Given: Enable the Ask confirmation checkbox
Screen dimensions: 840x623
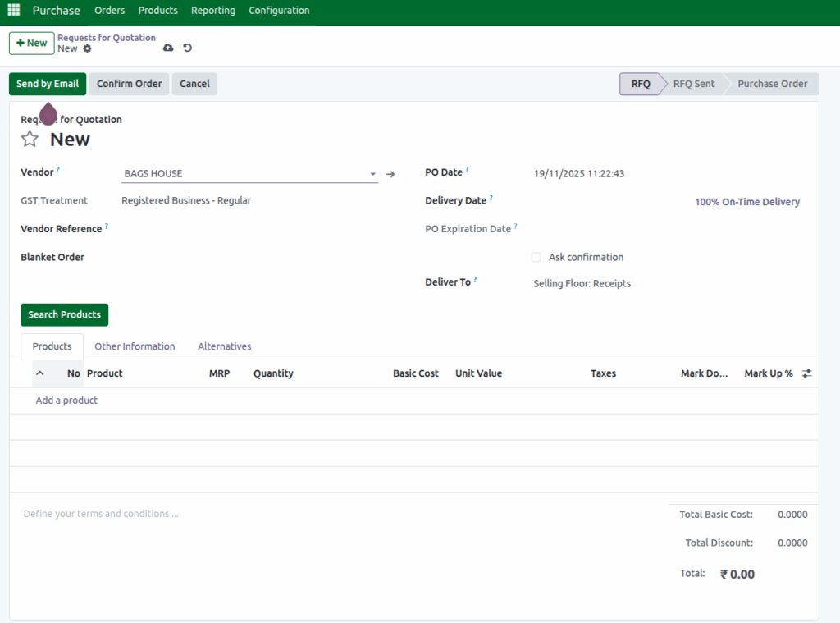Looking at the screenshot, I should point(536,257).
